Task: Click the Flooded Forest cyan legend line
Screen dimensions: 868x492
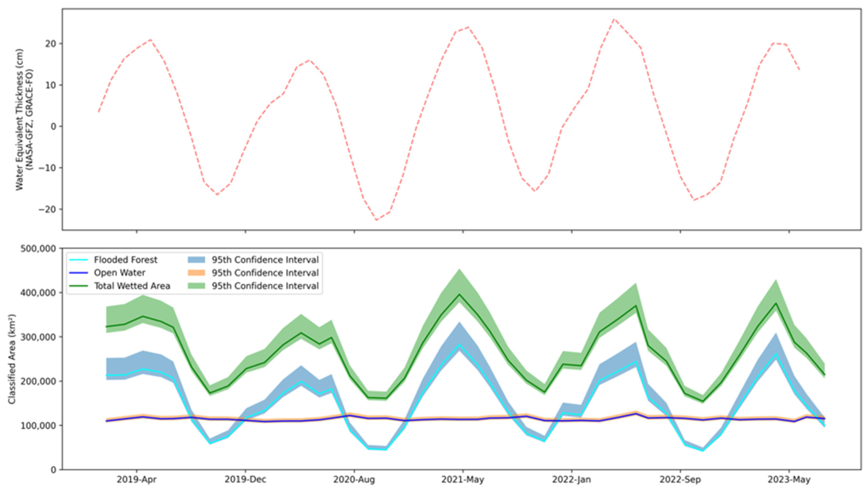Action: (x=78, y=260)
